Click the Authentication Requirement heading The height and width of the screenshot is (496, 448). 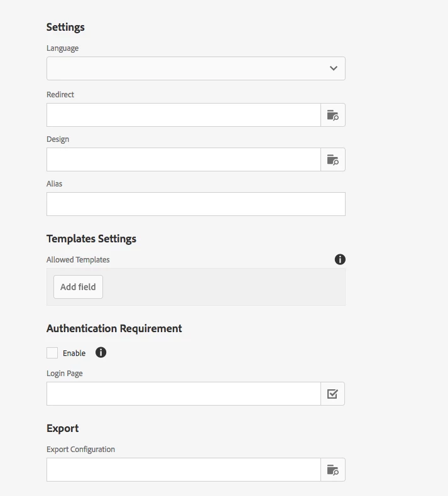pos(114,328)
